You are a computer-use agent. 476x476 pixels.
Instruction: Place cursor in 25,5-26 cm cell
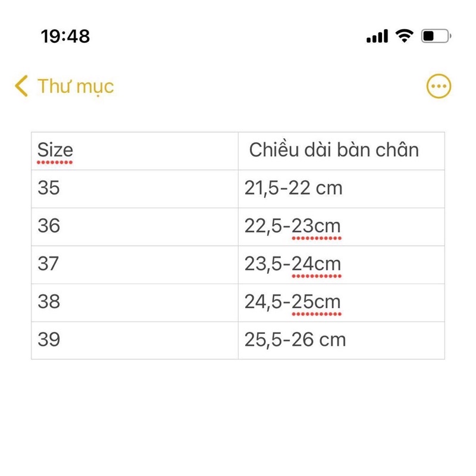coord(295,340)
